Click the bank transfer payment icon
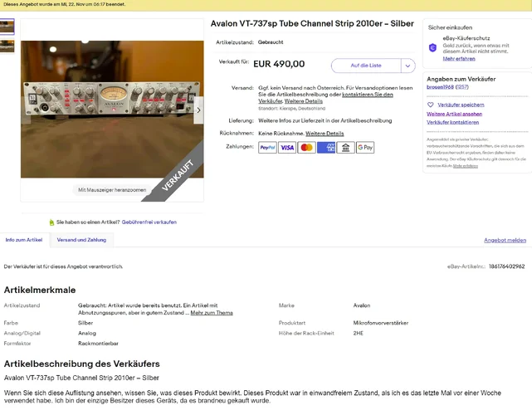This screenshot has width=532, height=415. pyautogui.click(x=345, y=148)
